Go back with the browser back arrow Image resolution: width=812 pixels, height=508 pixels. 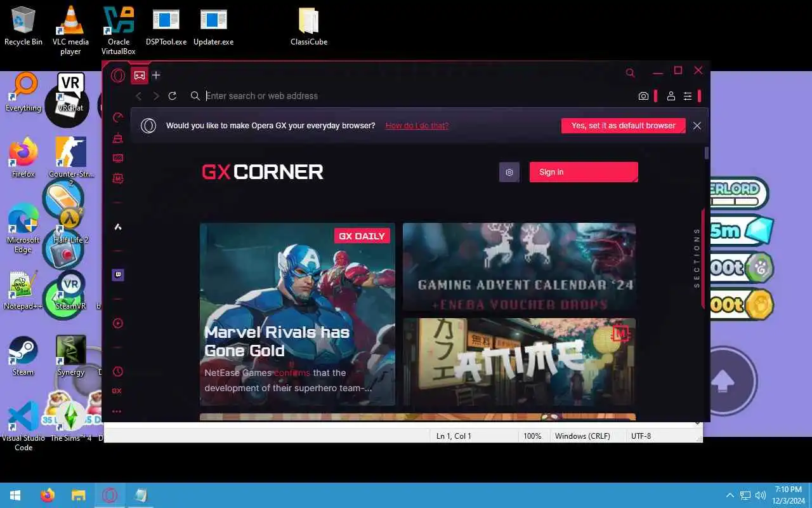(139, 96)
